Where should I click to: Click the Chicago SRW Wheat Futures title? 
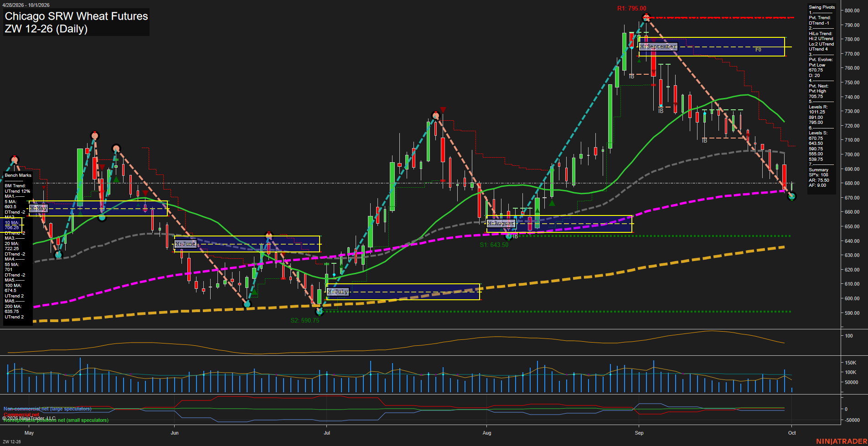pyautogui.click(x=76, y=16)
